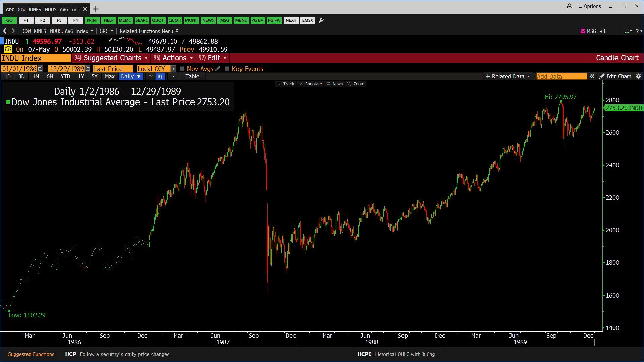Open the Edit dropdown menu
Screen dimensions: 644x362
(x=213, y=58)
